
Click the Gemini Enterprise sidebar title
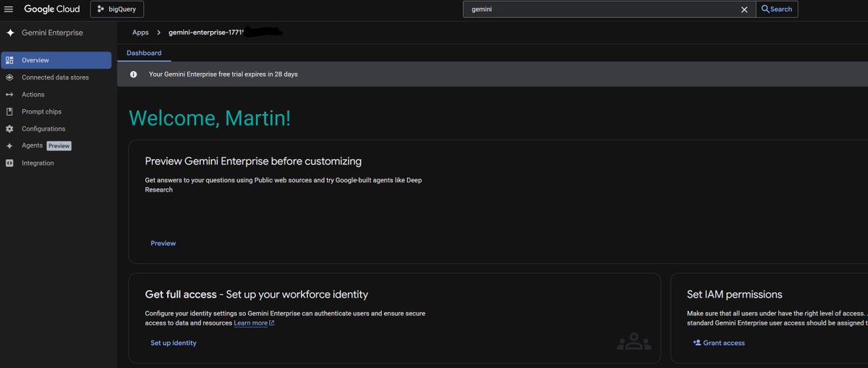tap(52, 33)
